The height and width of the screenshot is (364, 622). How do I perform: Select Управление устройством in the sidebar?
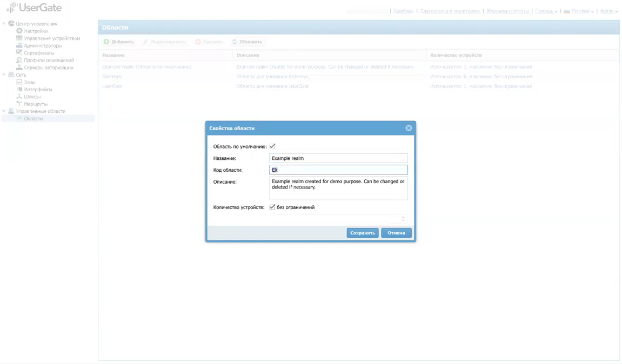coord(52,38)
